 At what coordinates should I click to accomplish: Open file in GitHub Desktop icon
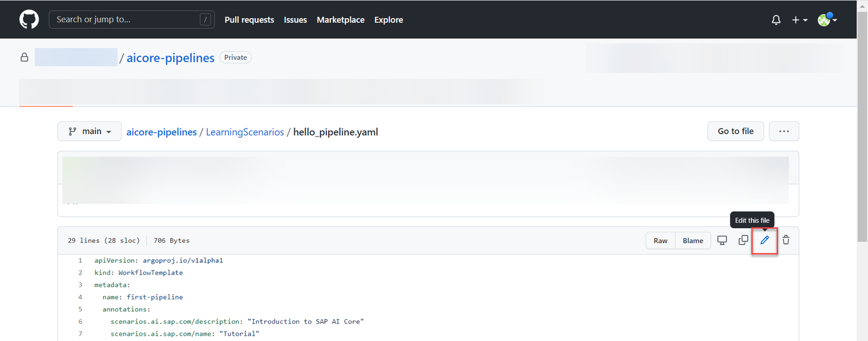(722, 240)
